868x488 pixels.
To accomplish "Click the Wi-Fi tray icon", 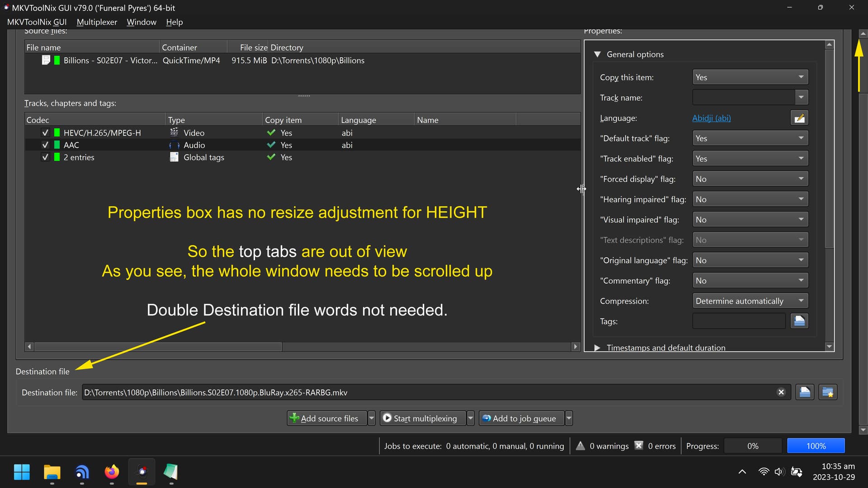I will [764, 472].
